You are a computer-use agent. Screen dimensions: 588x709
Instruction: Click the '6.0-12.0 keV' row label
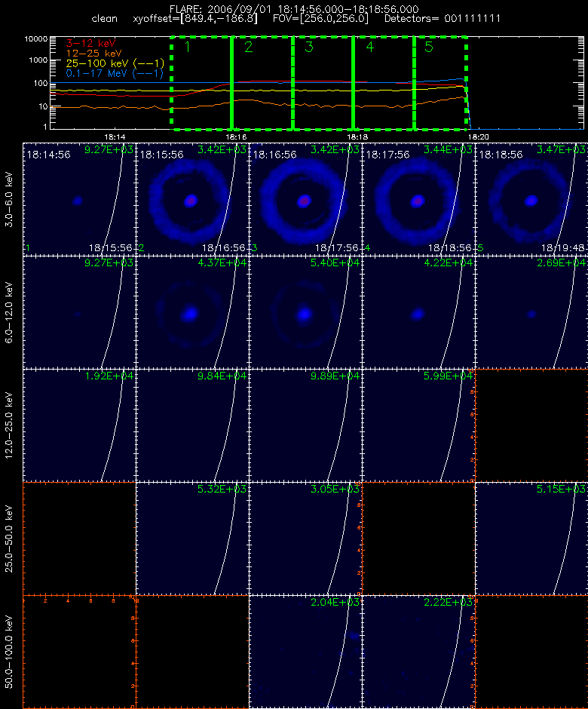10,312
